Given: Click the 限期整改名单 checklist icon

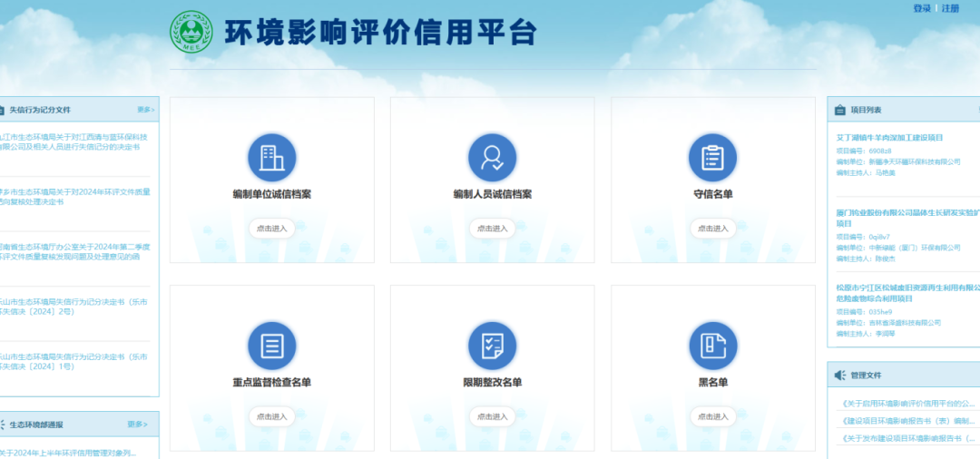Looking at the screenshot, I should click(493, 346).
